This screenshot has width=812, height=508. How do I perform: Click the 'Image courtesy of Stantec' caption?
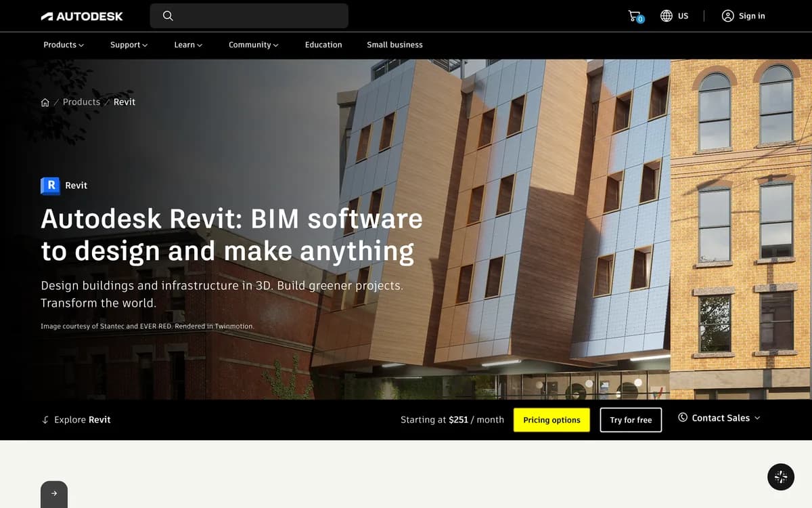[148, 326]
